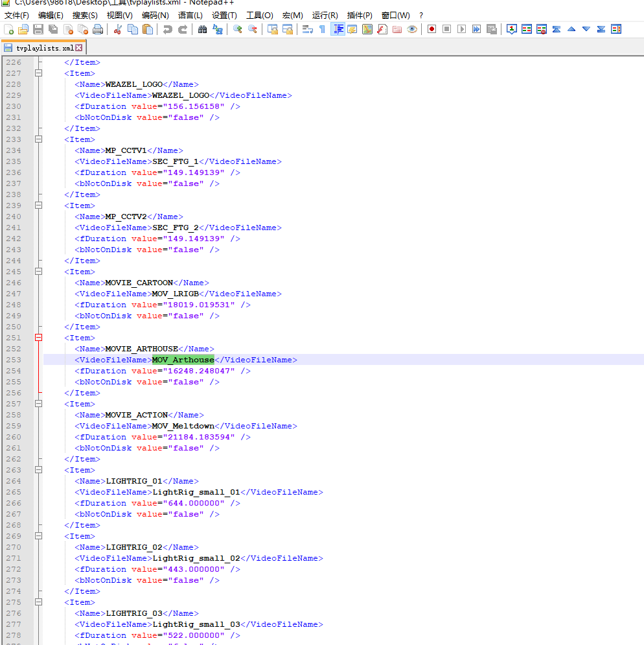Image resolution: width=644 pixels, height=645 pixels.
Task: Close the tvplaylists.xml tab
Action: [78, 48]
